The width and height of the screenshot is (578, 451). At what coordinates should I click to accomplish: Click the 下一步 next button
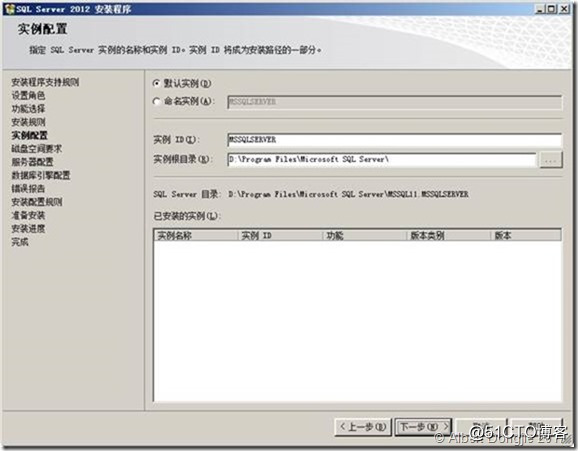[x=424, y=427]
